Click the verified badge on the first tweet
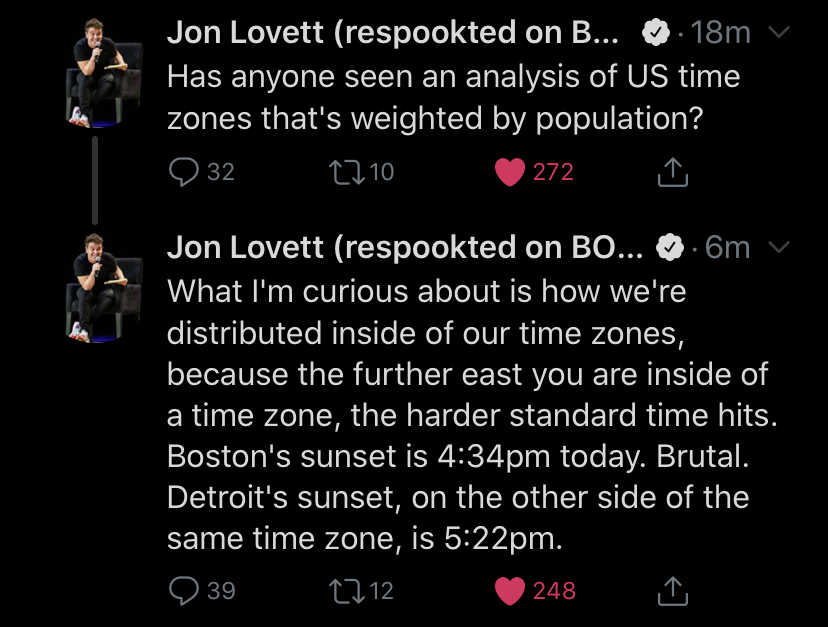The width and height of the screenshot is (828, 627). 655,34
